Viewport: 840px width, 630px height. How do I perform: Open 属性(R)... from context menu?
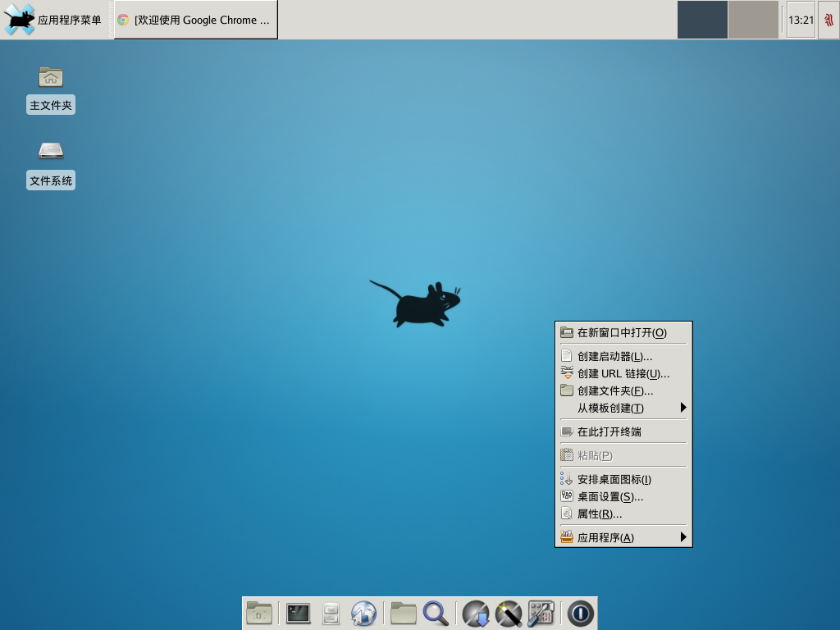pos(623,514)
